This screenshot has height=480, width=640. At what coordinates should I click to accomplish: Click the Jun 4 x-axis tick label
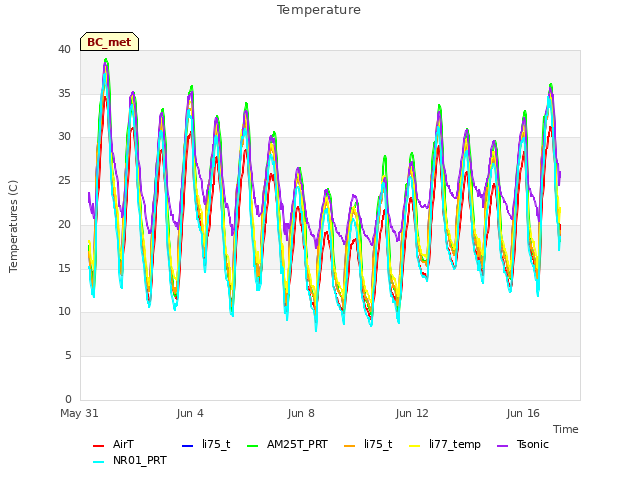[x=190, y=413]
